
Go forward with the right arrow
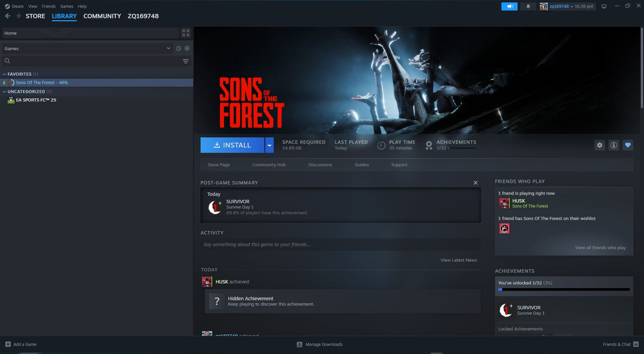[x=19, y=16]
